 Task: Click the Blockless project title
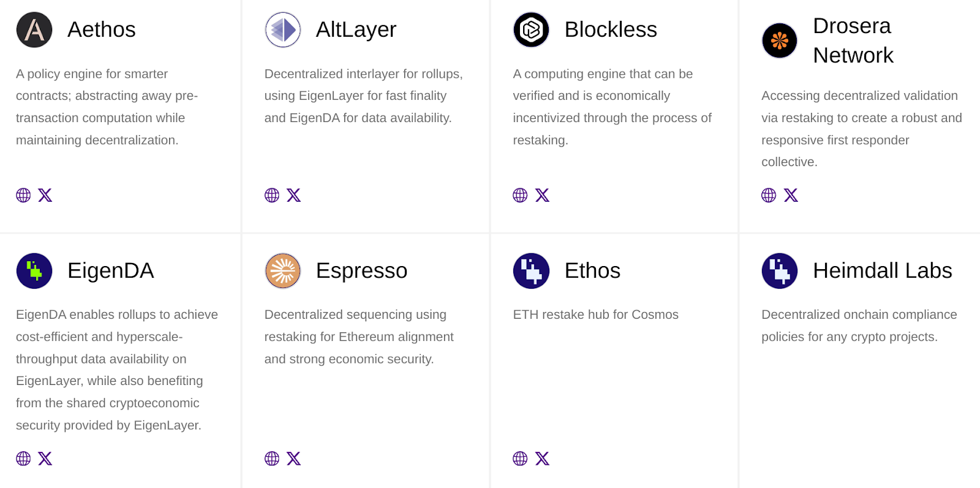tap(611, 29)
